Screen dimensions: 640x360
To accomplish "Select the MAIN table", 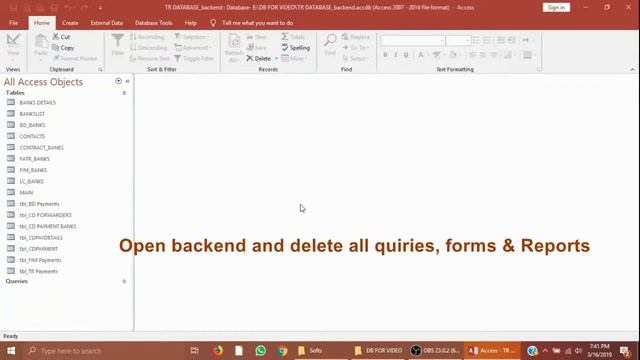I will [26, 192].
